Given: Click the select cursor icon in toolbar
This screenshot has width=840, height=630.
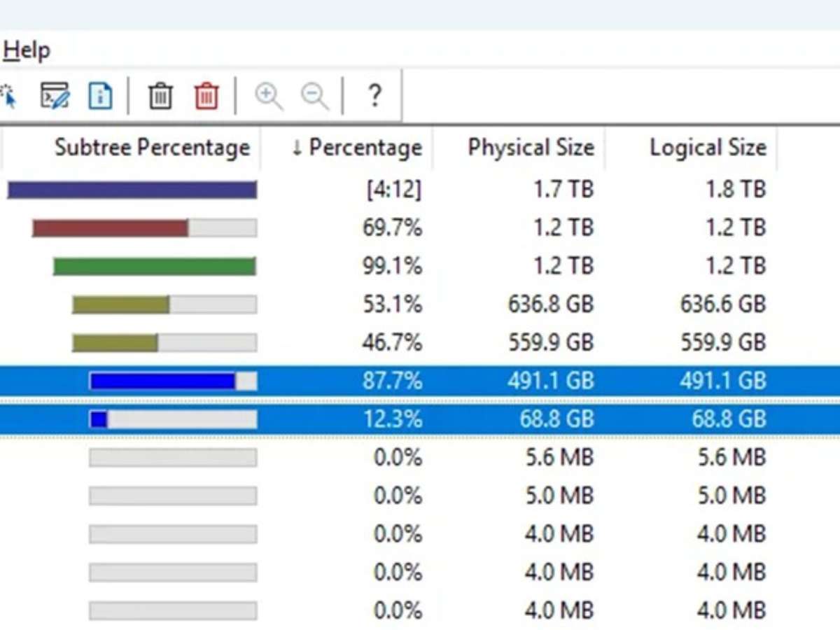Looking at the screenshot, I should (8, 96).
